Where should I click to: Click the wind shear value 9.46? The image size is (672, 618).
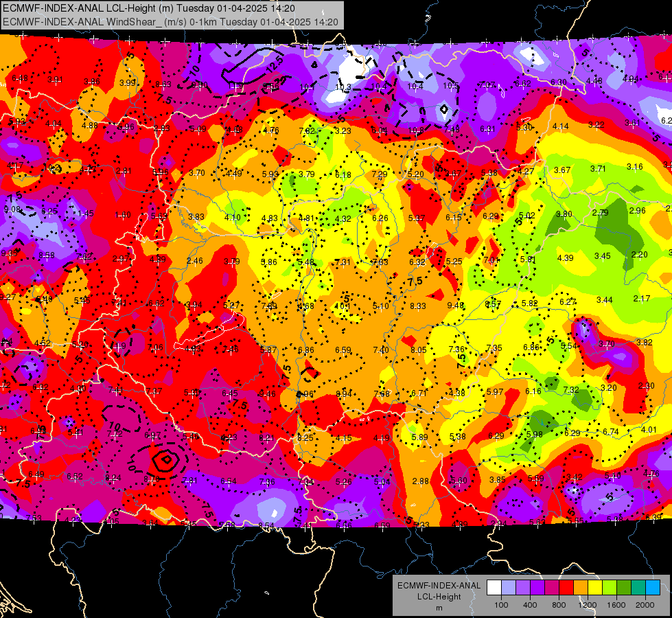268,393
